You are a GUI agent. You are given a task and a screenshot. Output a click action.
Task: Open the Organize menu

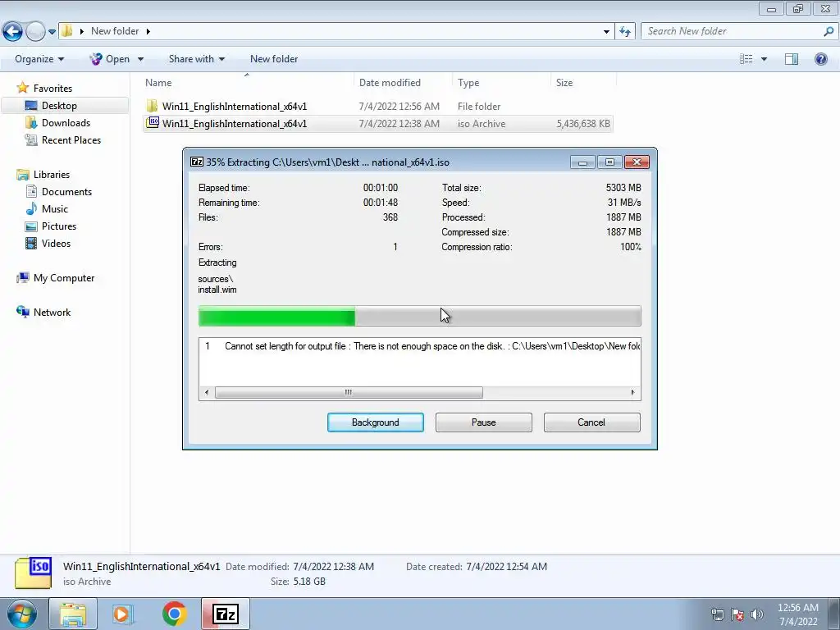pos(39,59)
